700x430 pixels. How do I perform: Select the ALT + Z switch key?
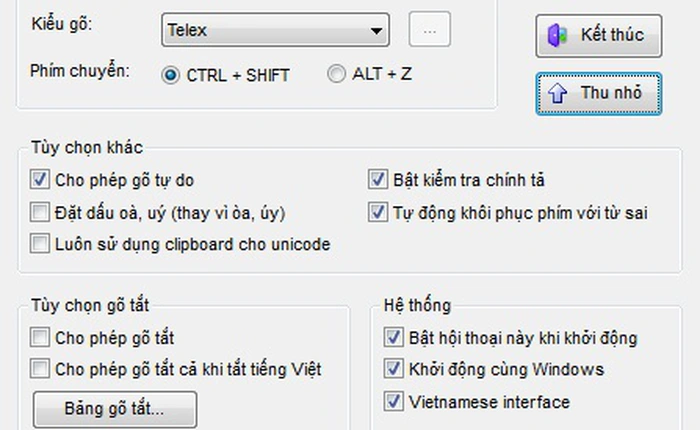(x=337, y=74)
